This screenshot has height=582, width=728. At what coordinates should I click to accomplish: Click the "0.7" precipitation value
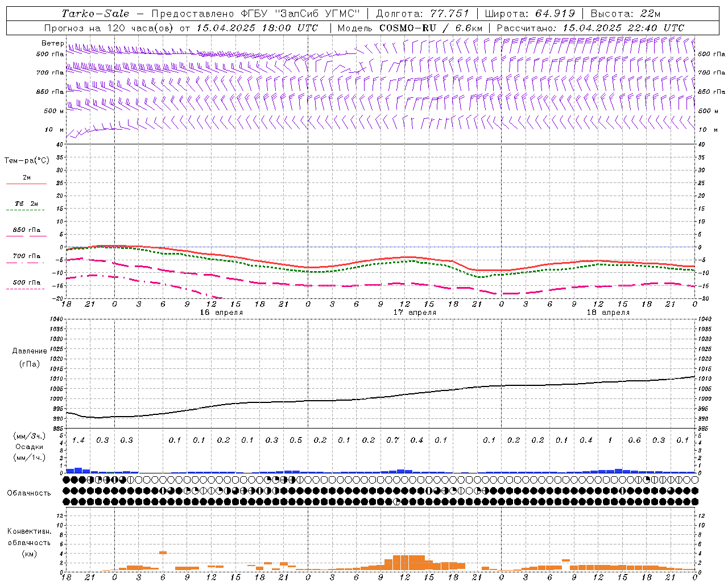[x=392, y=440]
